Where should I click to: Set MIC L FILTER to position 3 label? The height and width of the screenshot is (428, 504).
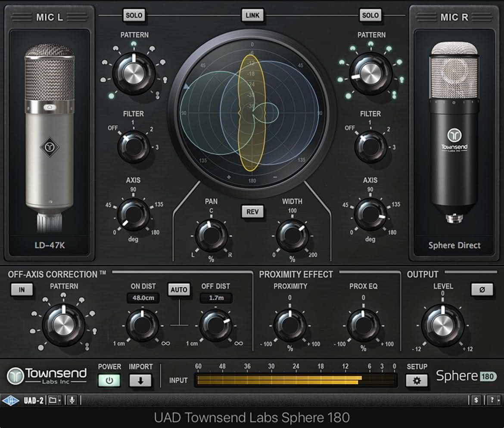[x=157, y=147]
